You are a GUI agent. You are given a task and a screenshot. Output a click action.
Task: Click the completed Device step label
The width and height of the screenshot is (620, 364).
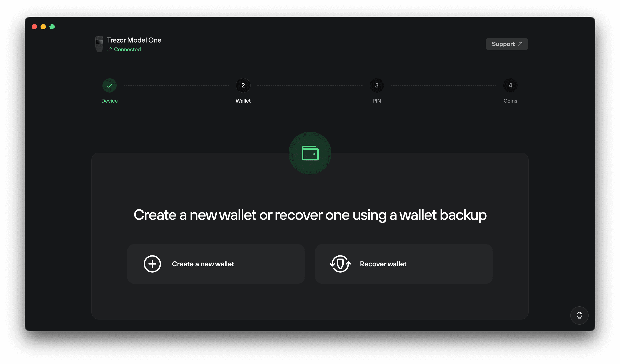pos(110,101)
